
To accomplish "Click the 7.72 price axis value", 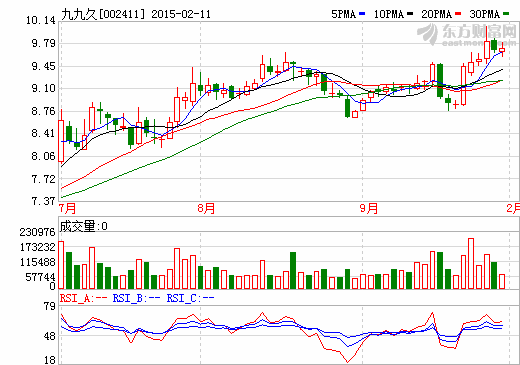I will (x=43, y=179).
